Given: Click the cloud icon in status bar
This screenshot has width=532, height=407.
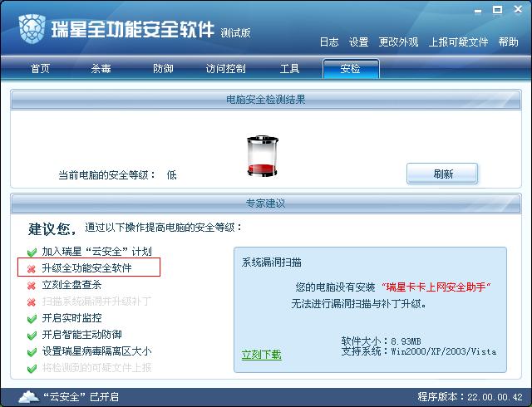Looking at the screenshot, I should 28,396.
